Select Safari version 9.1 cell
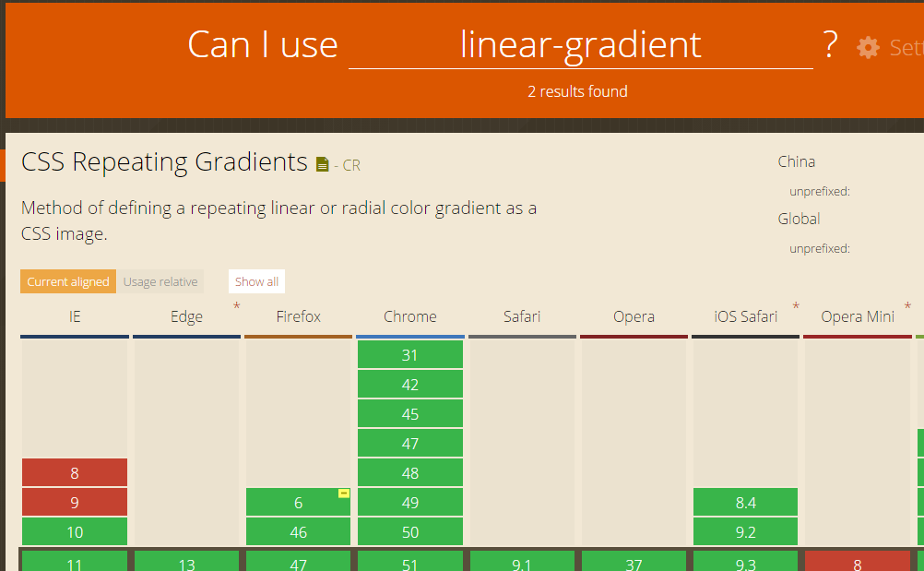 [x=522, y=562]
